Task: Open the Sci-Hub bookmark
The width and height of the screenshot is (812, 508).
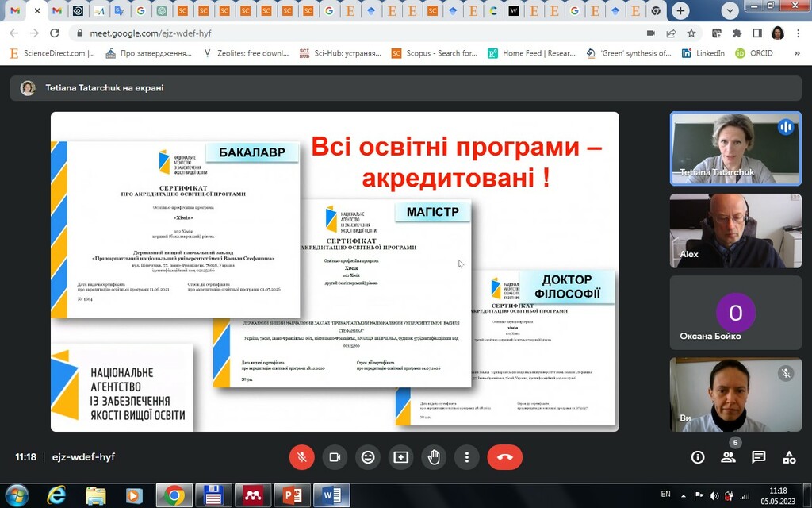Action: pyautogui.click(x=340, y=53)
